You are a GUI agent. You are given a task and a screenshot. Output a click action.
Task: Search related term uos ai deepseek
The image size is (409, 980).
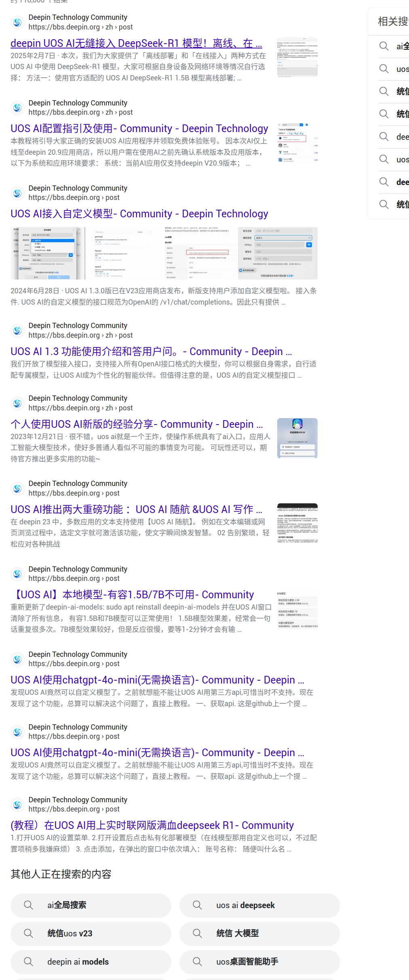point(259,905)
